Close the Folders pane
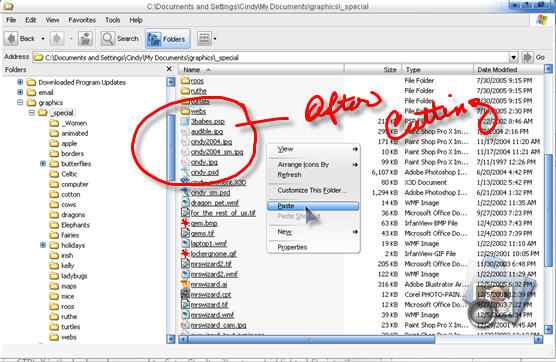This screenshot has width=556, height=362. [x=169, y=69]
